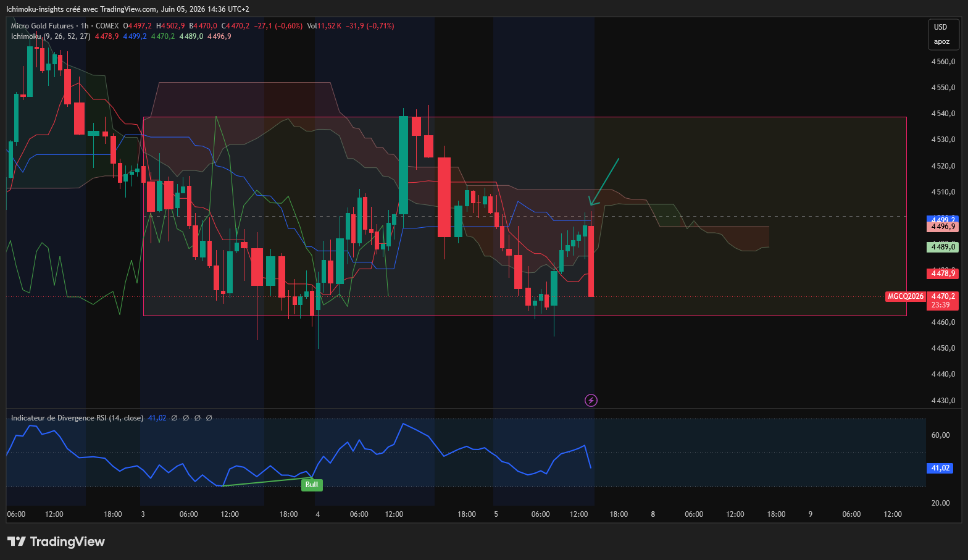This screenshot has height=560, width=968.
Task: Click the blue 41,02 tag on the RSI scale
Action: (x=940, y=468)
